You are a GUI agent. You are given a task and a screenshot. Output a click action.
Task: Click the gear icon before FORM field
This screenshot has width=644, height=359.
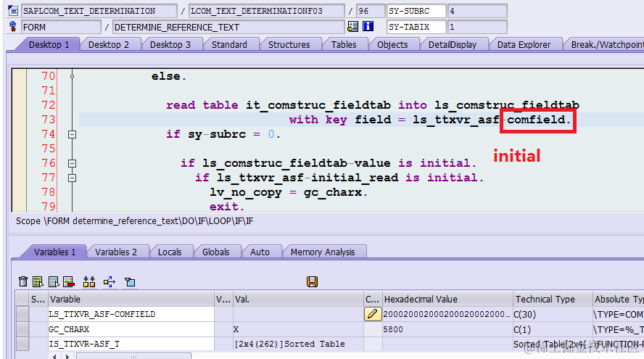point(13,26)
